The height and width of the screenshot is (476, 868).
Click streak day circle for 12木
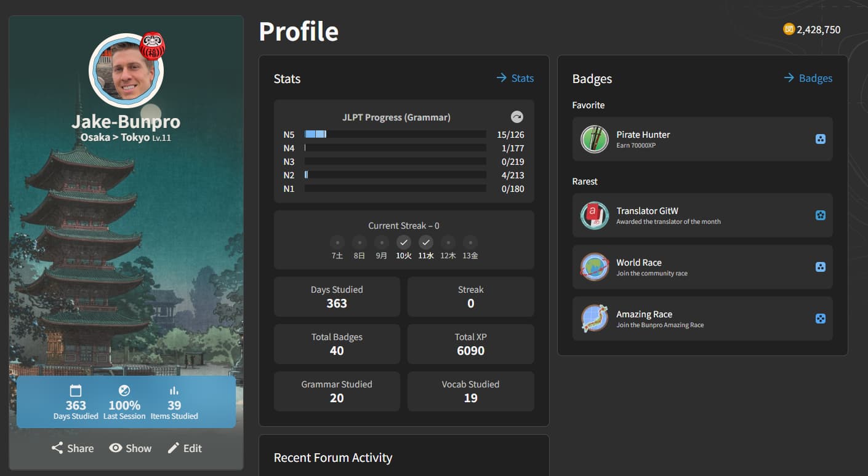448,242
